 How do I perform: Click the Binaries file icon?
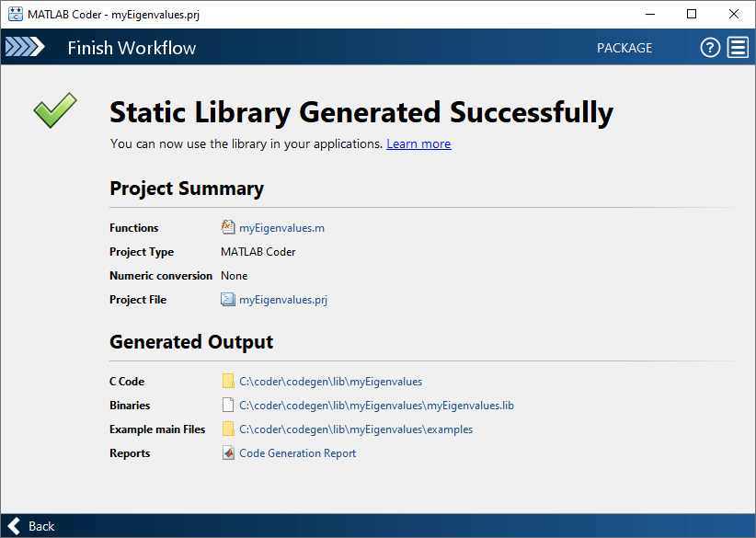point(228,405)
